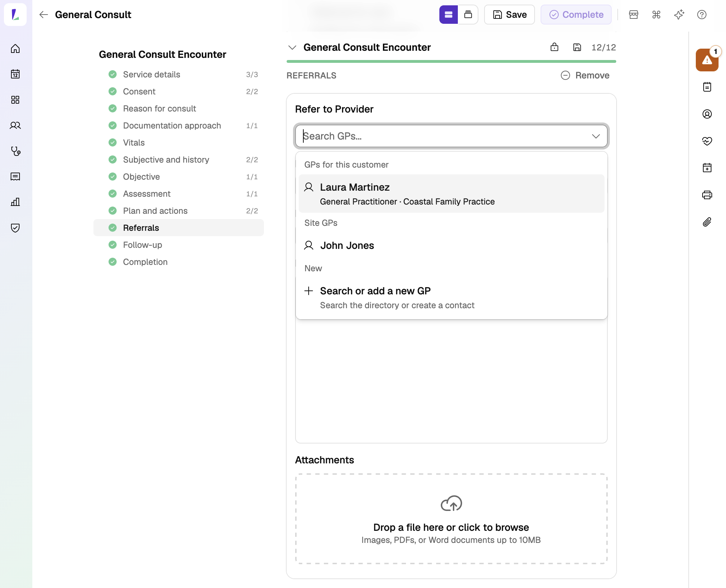Viewport: 726px width, 588px height.
Task: Select Laura Martinez from GP list
Action: (x=451, y=194)
